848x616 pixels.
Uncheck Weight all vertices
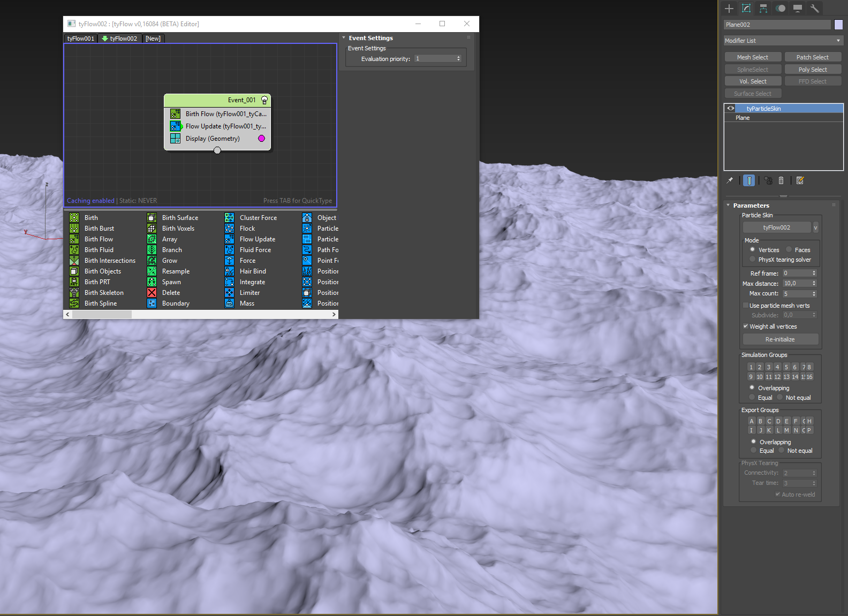[746, 326]
